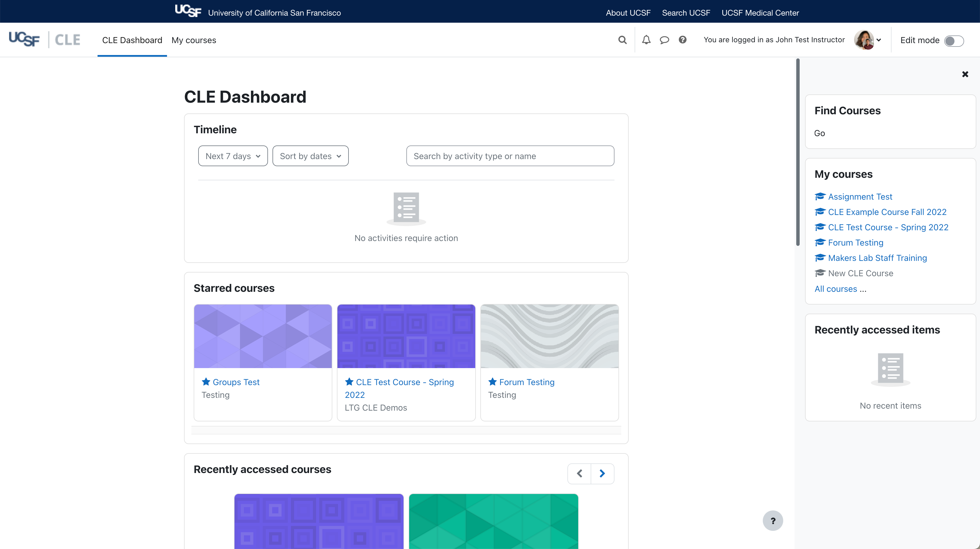
Task: Open the site search magnifier icon
Action: pos(622,40)
